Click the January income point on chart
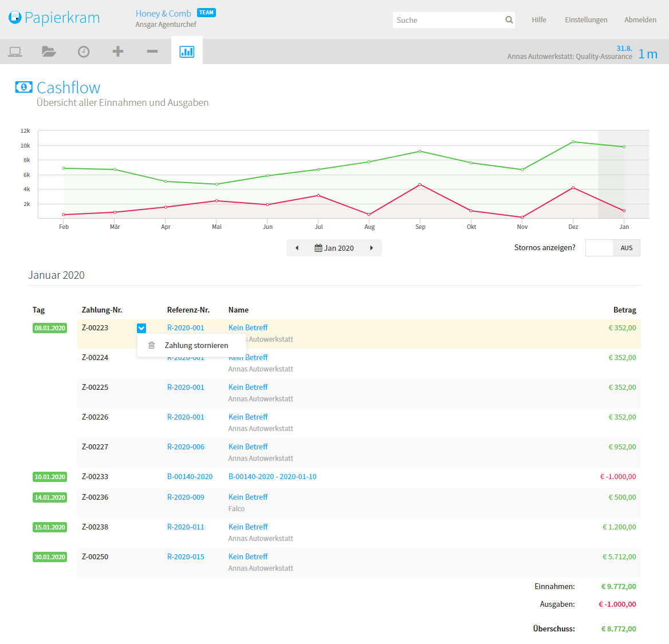 pyautogui.click(x=624, y=147)
